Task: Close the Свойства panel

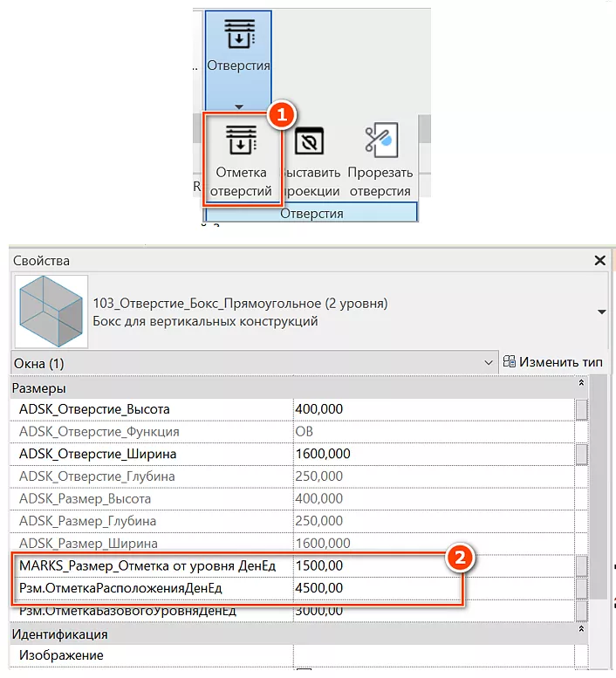Action: point(599,261)
